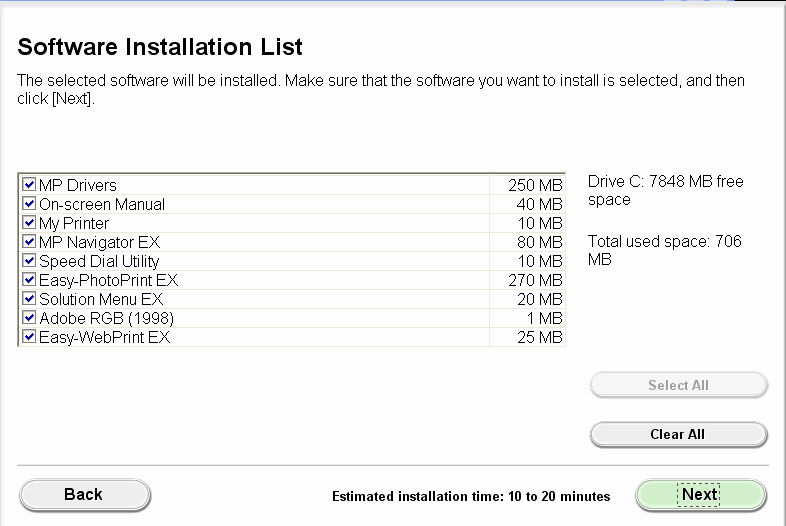786x526 pixels.
Task: Click the On-screen Manual label
Action: [102, 204]
